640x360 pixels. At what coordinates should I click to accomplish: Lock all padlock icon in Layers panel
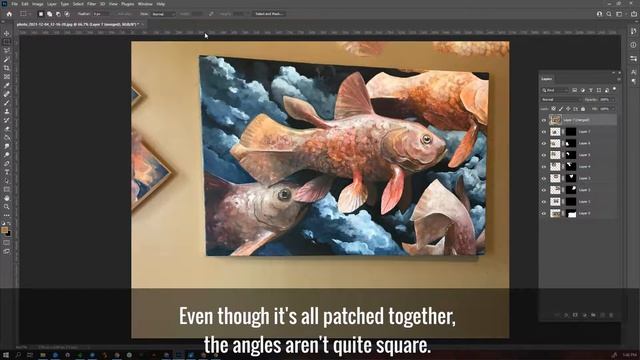583,109
